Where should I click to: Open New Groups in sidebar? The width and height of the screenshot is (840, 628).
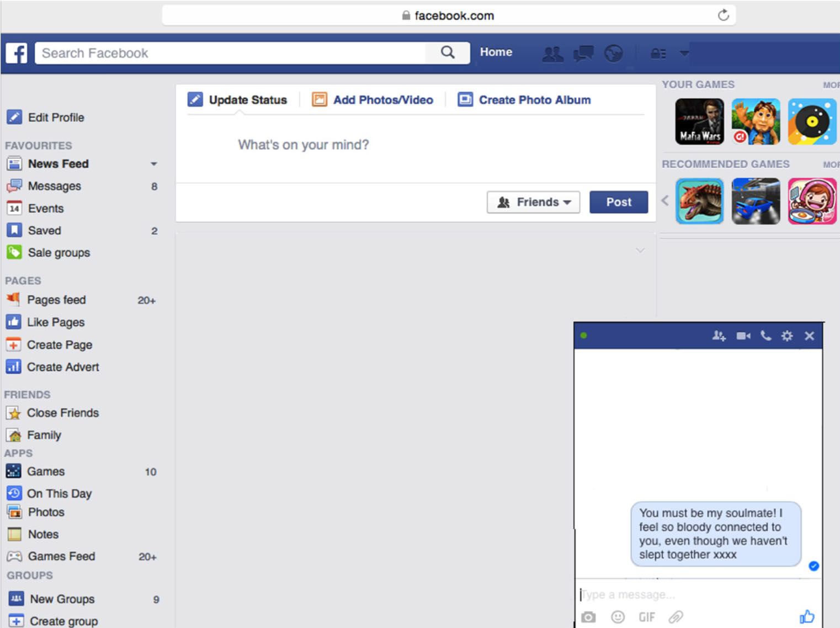coord(52,599)
